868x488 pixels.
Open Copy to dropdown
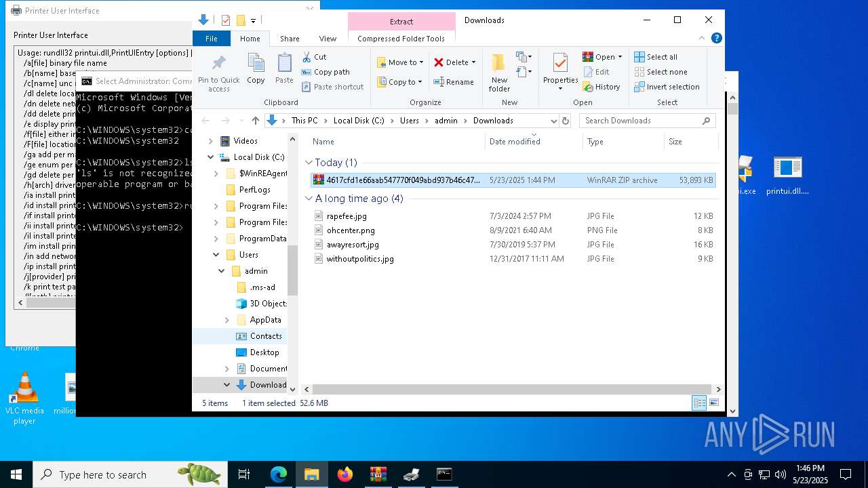(400, 82)
